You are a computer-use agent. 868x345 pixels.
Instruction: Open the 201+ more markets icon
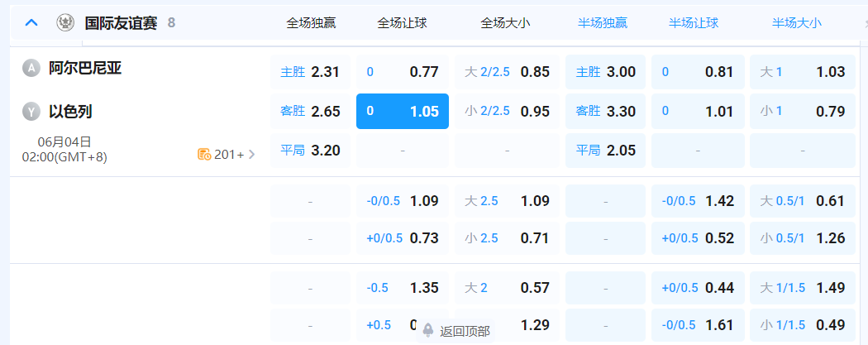(x=203, y=155)
